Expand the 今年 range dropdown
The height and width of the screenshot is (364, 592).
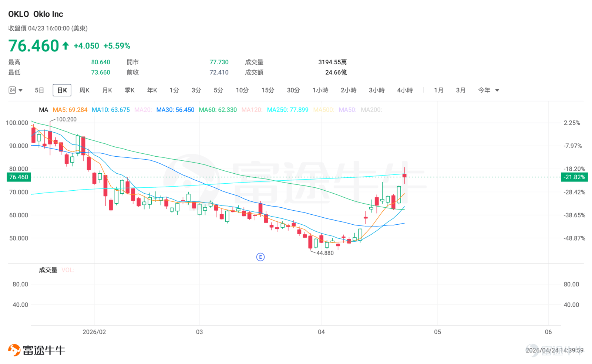click(x=488, y=90)
